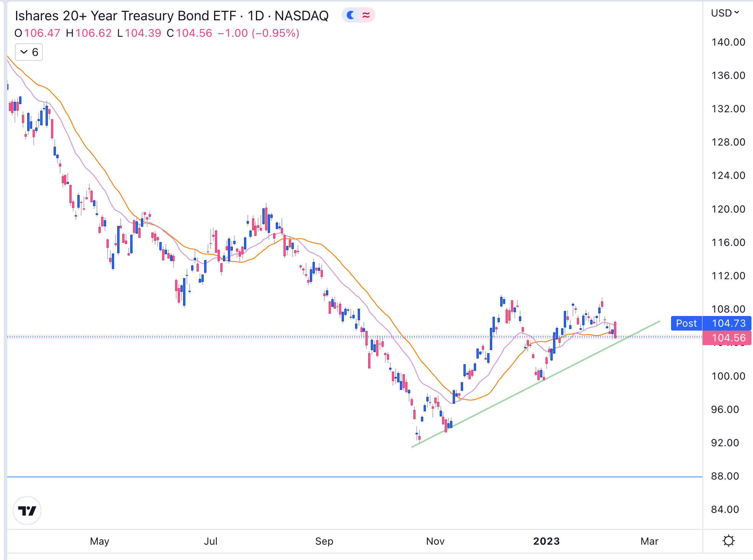The height and width of the screenshot is (560, 753).
Task: Click the pink approximate-data indicator icon
Action: [x=367, y=15]
